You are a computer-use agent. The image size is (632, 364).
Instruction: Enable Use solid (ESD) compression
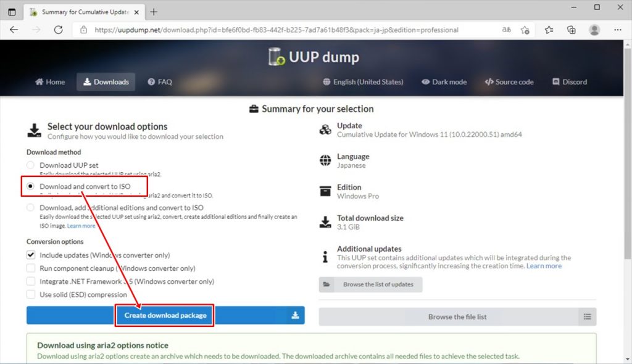click(31, 295)
